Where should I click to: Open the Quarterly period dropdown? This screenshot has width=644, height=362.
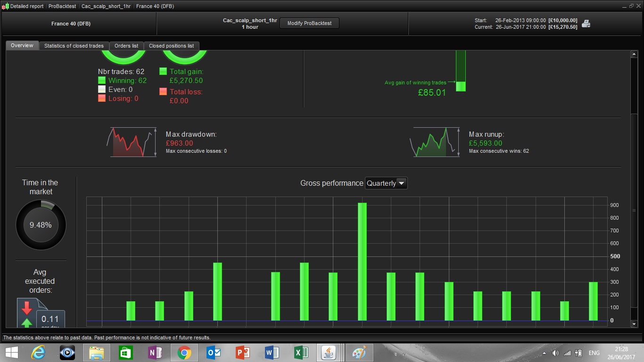click(386, 183)
